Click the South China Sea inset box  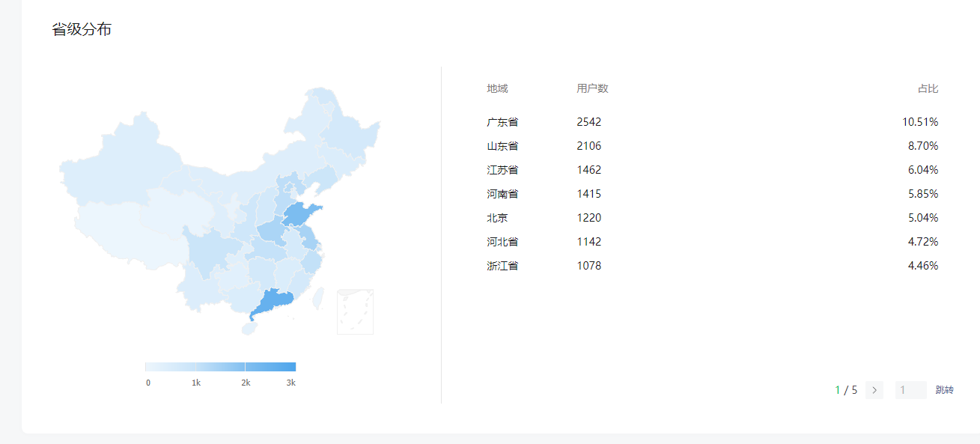355,311
